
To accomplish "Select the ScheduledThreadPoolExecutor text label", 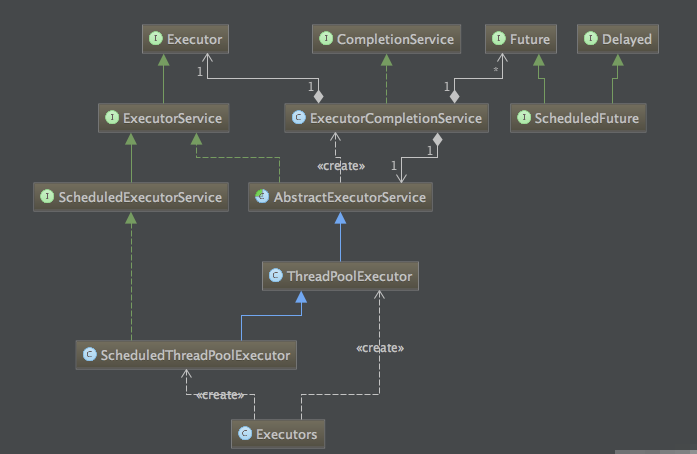I will pyautogui.click(x=195, y=355).
